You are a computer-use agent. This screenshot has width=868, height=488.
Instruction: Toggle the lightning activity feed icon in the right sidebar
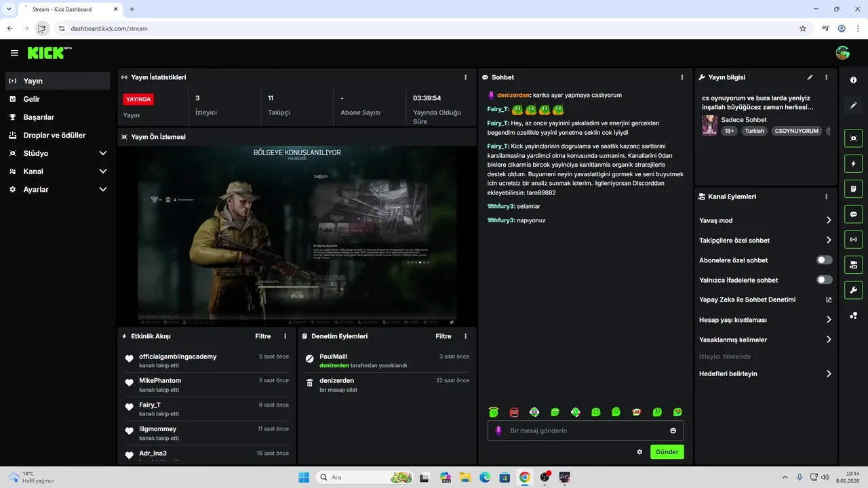pos(853,163)
